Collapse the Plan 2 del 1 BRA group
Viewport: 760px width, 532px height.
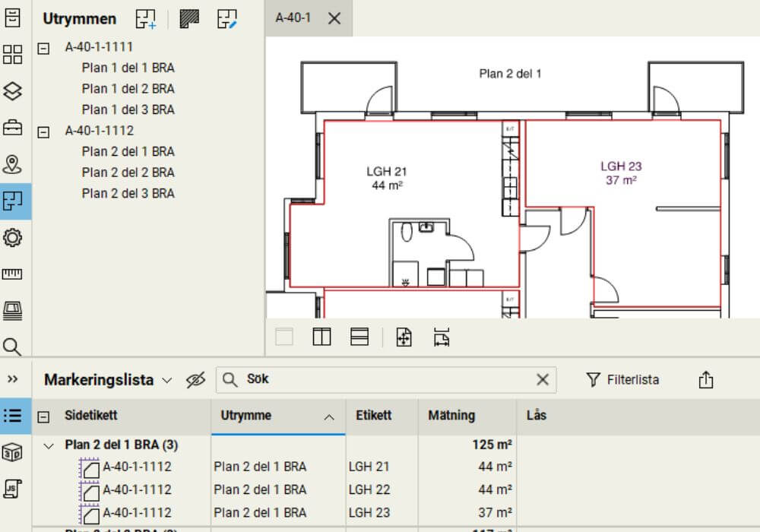click(49, 445)
